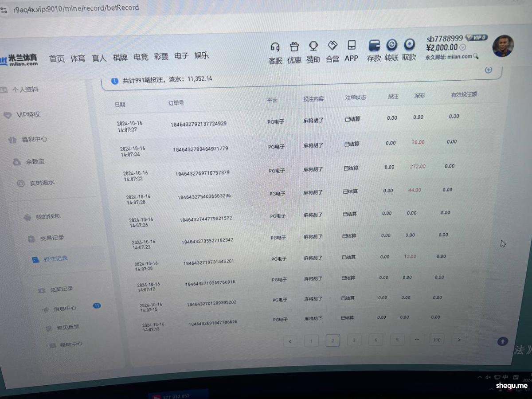This screenshot has width=532, height=399.
Task: Select 福利中心 in the left sidebar
Action: pyautogui.click(x=34, y=139)
